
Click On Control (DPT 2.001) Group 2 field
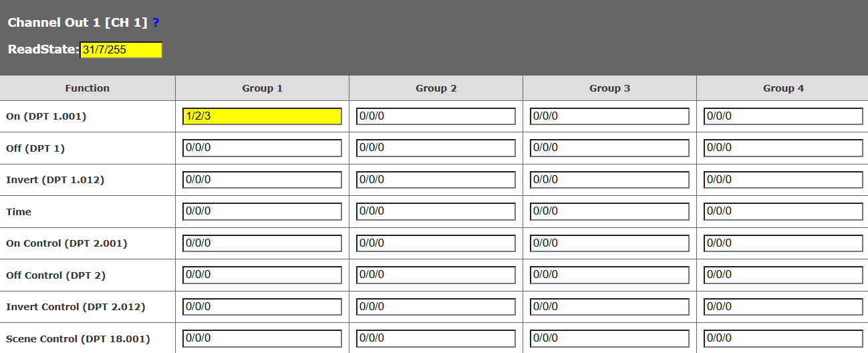coord(436,243)
